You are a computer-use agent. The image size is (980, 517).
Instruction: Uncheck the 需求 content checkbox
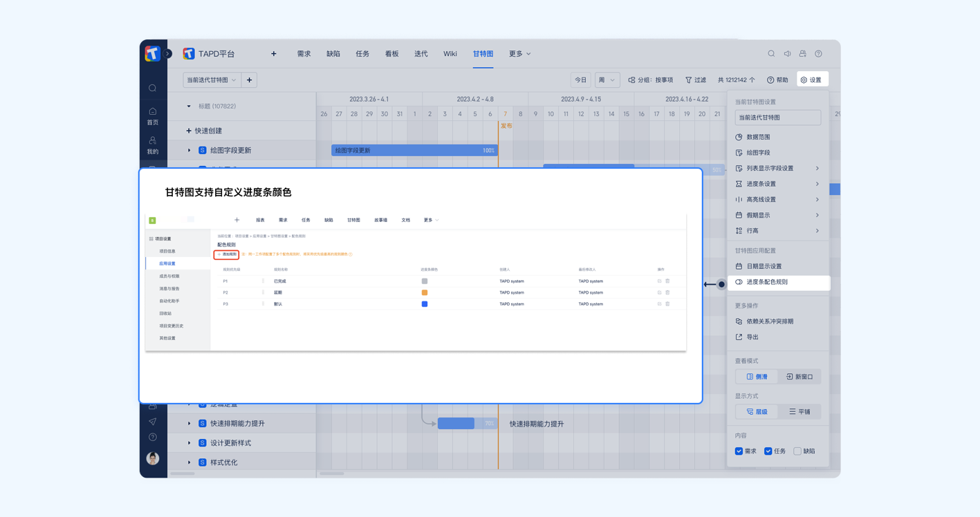(739, 451)
